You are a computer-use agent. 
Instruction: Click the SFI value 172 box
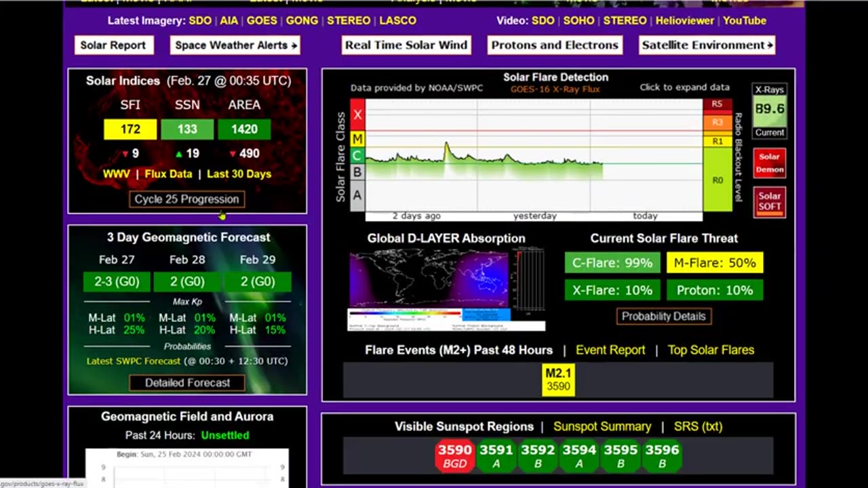[130, 129]
